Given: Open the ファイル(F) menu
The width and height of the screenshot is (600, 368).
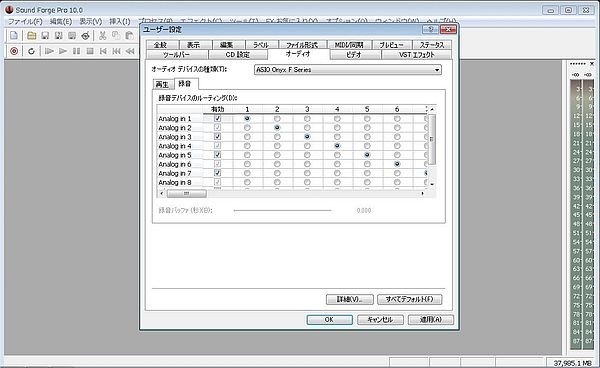Looking at the screenshot, I should [25, 21].
